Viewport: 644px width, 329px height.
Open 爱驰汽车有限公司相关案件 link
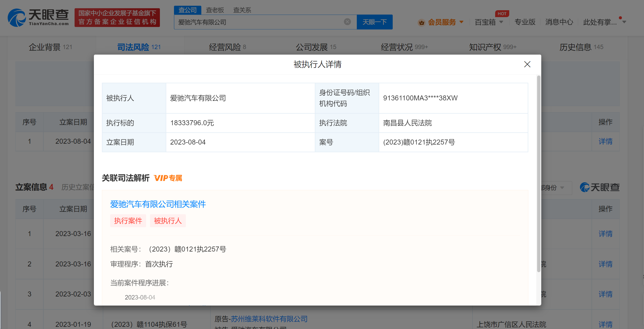click(x=158, y=204)
